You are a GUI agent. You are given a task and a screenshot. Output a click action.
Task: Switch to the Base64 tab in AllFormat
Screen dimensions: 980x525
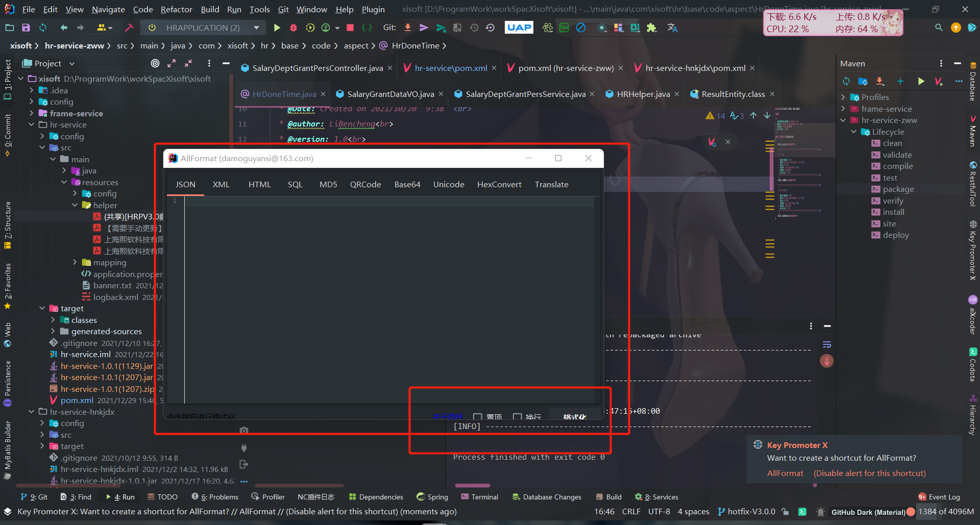point(407,184)
